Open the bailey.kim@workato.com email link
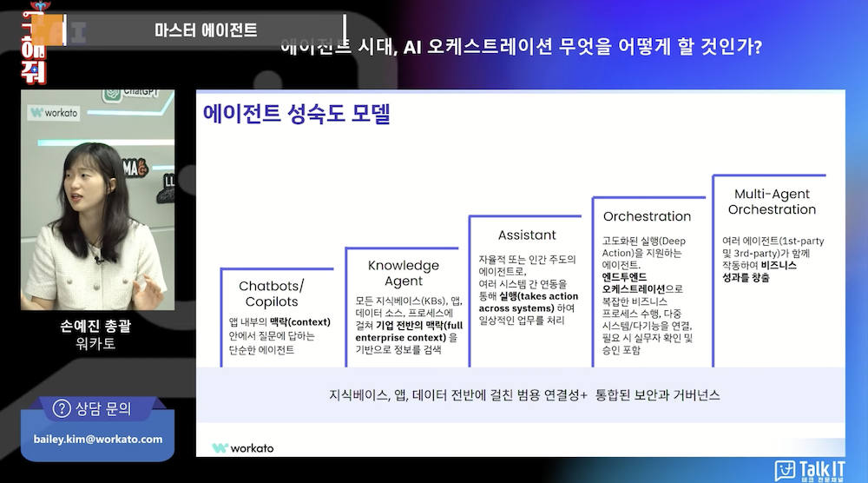868x483 pixels. coord(98,439)
